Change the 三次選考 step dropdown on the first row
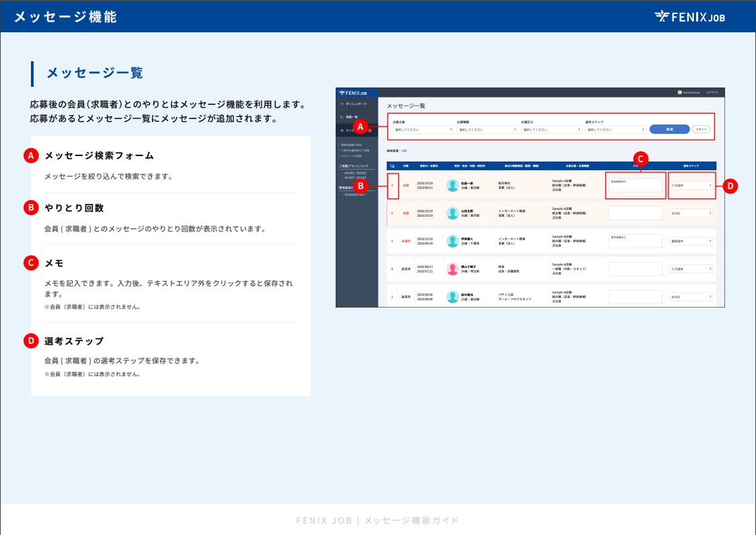Image resolution: width=756 pixels, height=535 pixels. coord(692,186)
